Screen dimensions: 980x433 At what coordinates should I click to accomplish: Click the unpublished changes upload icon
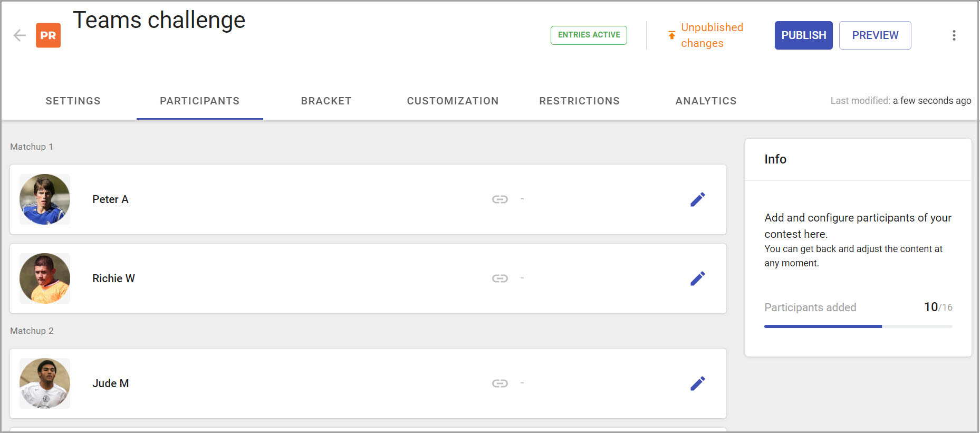(671, 35)
